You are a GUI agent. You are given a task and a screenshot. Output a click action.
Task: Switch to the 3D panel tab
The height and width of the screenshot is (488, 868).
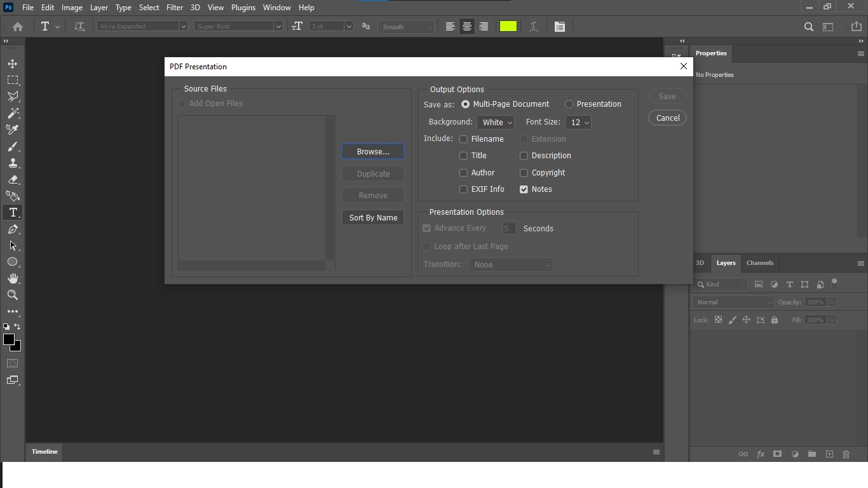tap(700, 263)
